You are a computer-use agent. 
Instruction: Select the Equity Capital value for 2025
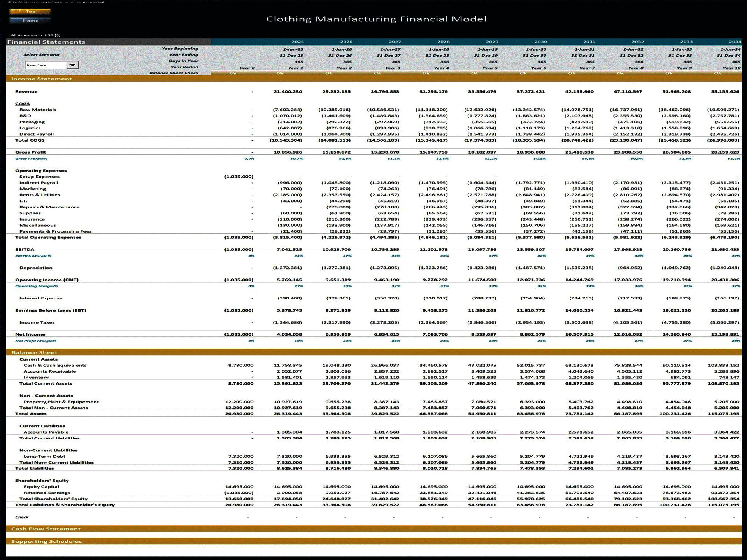[288, 486]
